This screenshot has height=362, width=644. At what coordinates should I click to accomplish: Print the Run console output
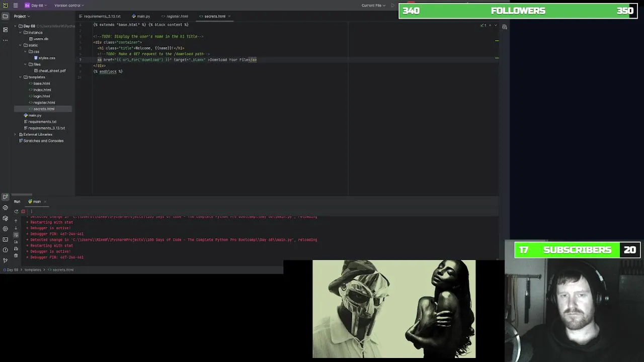click(16, 249)
